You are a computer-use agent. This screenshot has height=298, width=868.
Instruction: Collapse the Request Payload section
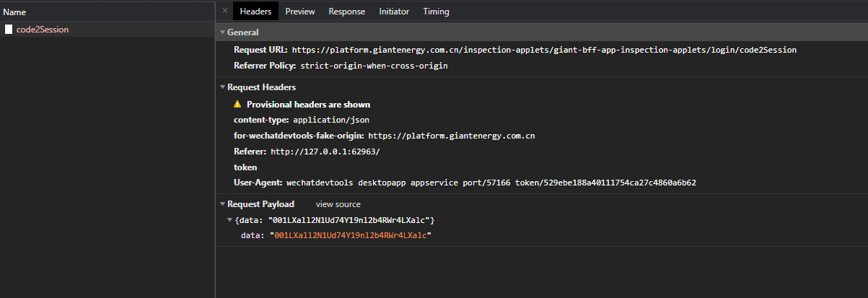pyautogui.click(x=222, y=204)
